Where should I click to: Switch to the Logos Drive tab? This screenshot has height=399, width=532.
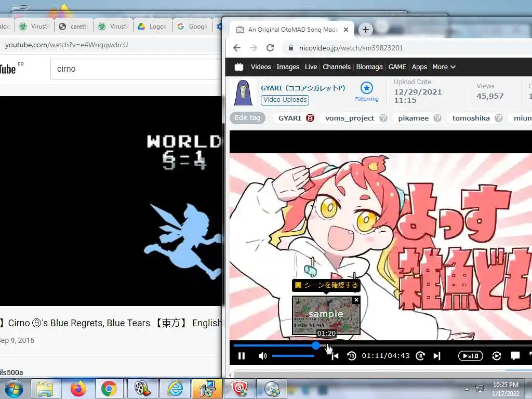point(153,26)
